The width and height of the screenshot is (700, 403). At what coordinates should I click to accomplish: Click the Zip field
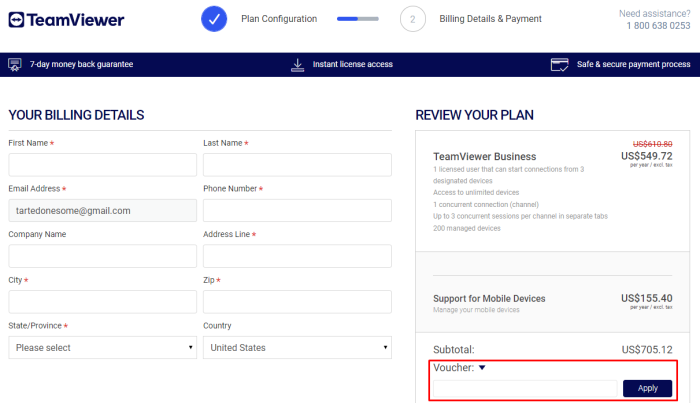(297, 302)
